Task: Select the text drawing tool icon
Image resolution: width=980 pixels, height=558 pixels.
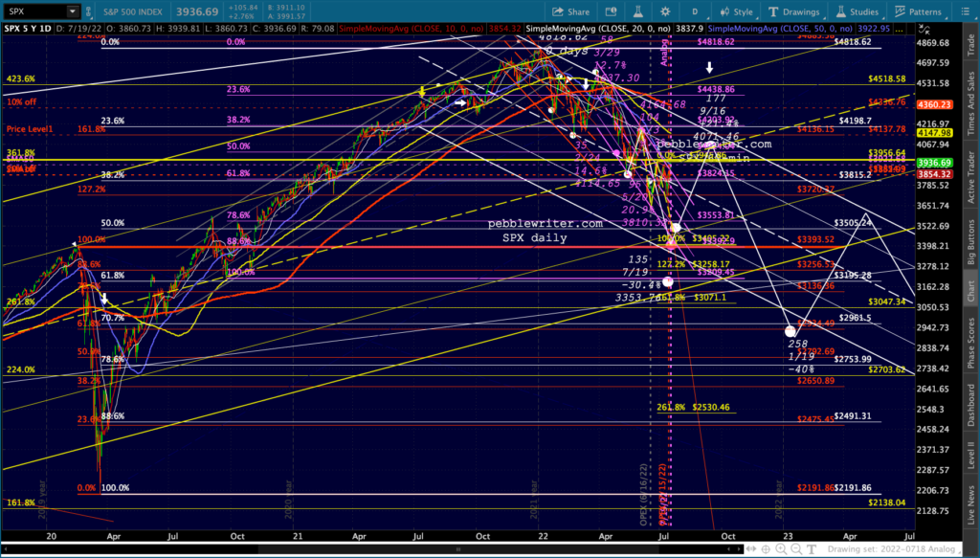Action: (812, 548)
